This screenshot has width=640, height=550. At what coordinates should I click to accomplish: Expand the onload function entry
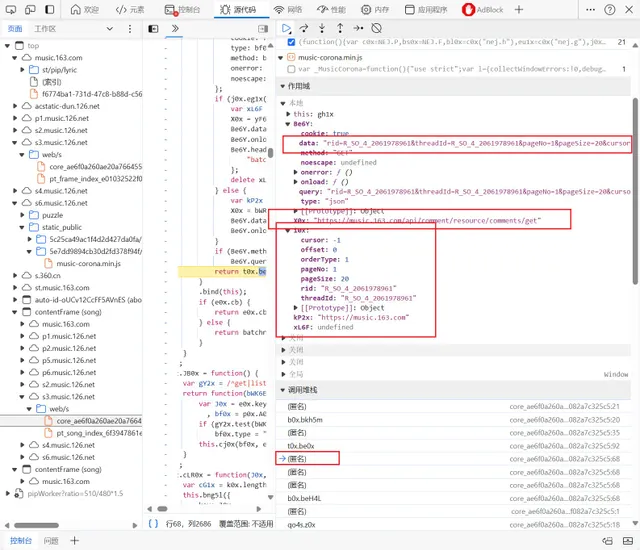coord(296,182)
